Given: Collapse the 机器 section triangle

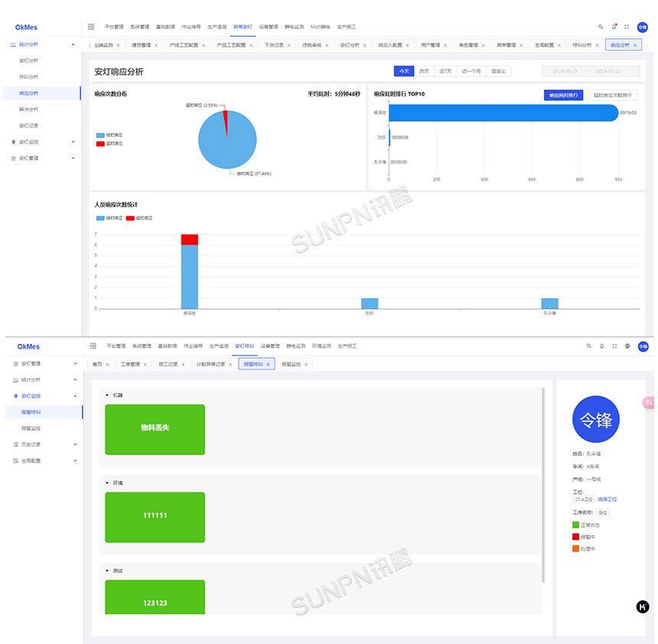Looking at the screenshot, I should click(107, 395).
